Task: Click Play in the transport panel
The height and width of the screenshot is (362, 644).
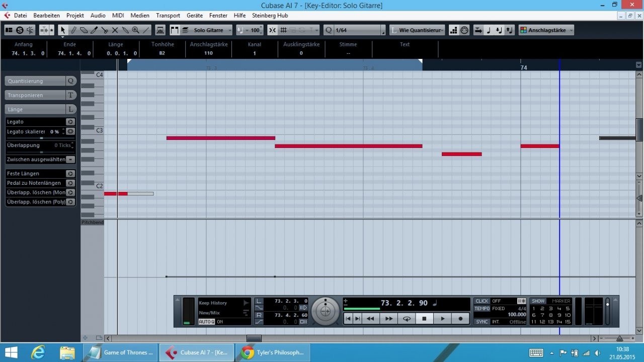Action: coord(442,319)
